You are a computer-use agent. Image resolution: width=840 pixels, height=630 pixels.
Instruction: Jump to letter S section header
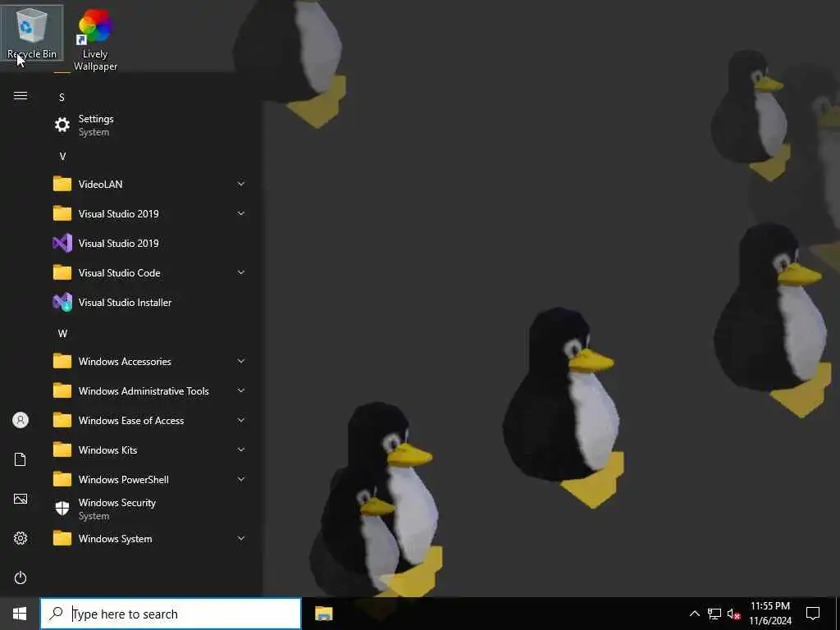(x=62, y=98)
